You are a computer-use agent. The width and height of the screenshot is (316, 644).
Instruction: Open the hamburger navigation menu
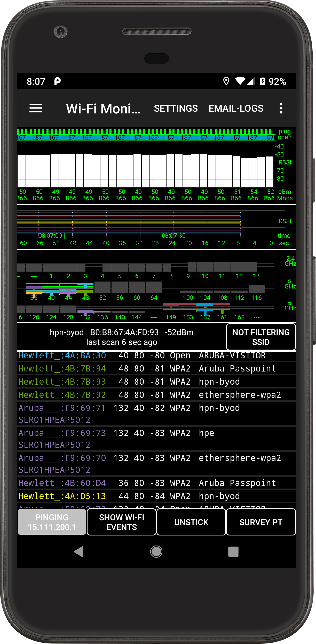(x=36, y=108)
